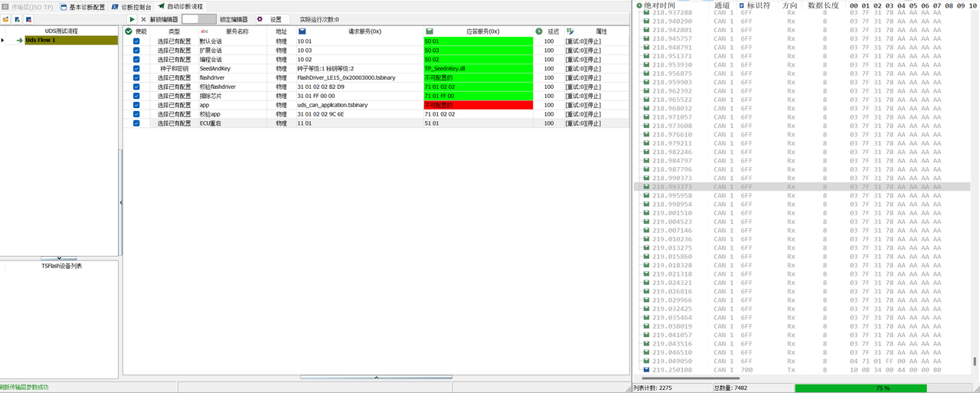This screenshot has width=980, height=393.
Task: Uncheck enable box for 默认会话 row
Action: [x=136, y=41]
